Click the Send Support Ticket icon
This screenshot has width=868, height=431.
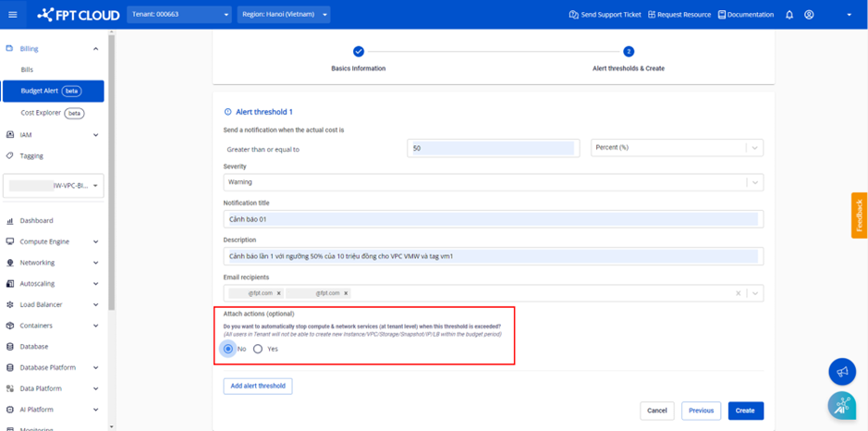[x=574, y=15]
